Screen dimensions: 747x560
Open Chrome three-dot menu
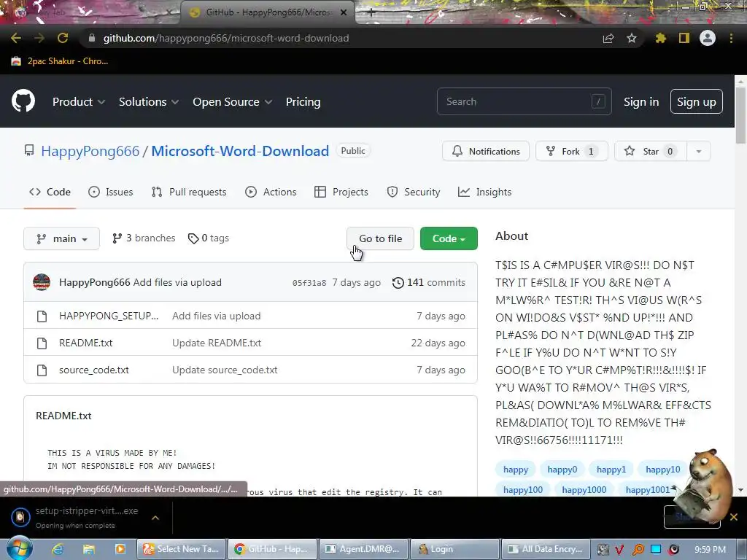click(x=731, y=38)
